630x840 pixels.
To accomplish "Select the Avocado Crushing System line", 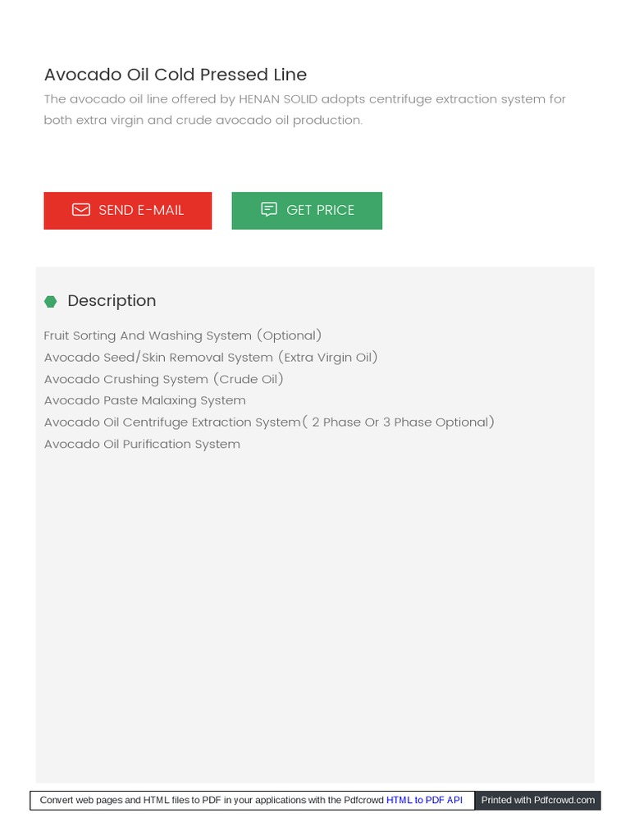I will (x=164, y=379).
